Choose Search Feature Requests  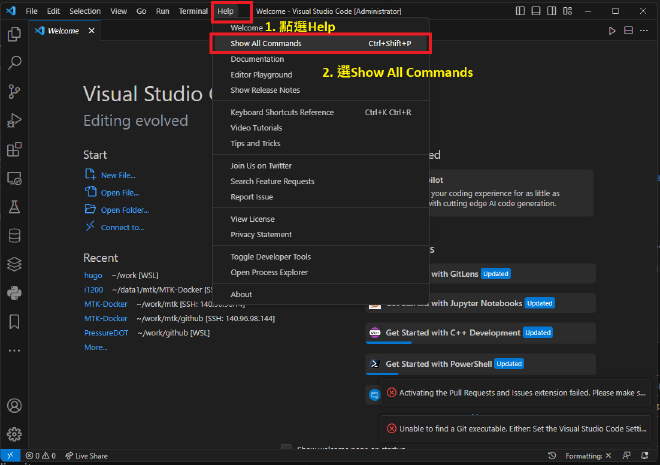[321, 181]
